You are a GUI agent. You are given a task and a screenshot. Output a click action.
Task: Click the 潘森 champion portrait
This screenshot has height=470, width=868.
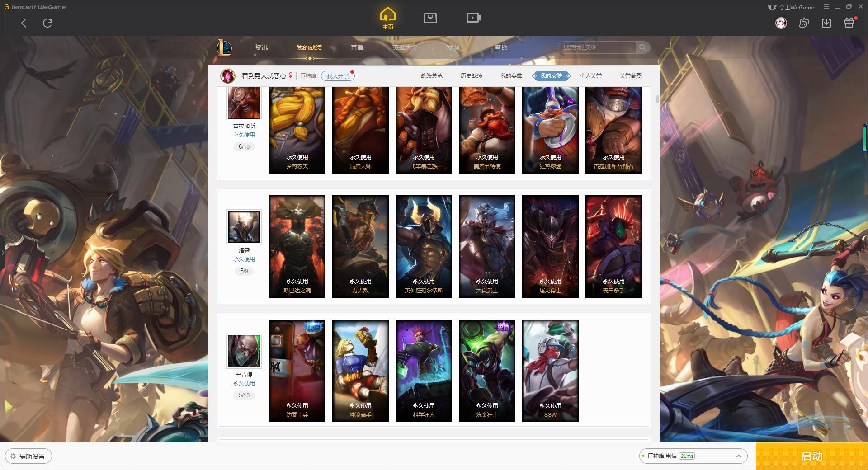[244, 226]
